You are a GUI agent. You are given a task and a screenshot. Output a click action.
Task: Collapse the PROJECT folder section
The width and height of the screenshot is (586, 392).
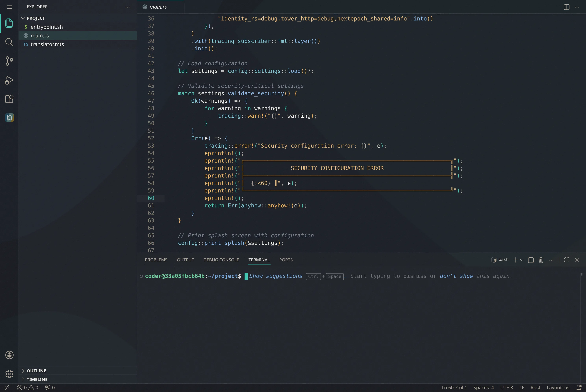pos(78,18)
